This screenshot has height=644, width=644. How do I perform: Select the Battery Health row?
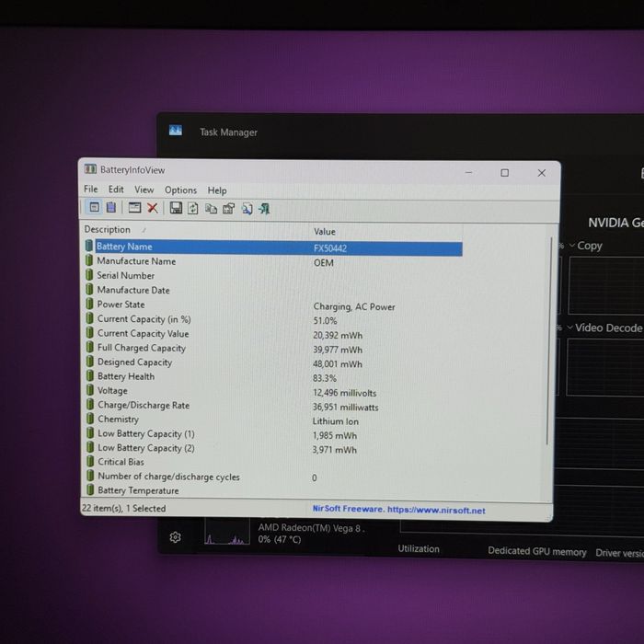(273, 377)
